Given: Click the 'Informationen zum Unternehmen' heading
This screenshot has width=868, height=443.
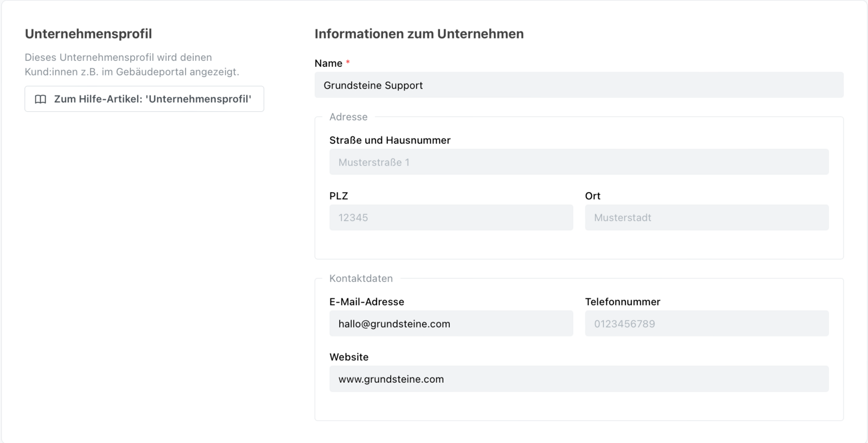Looking at the screenshot, I should [419, 34].
